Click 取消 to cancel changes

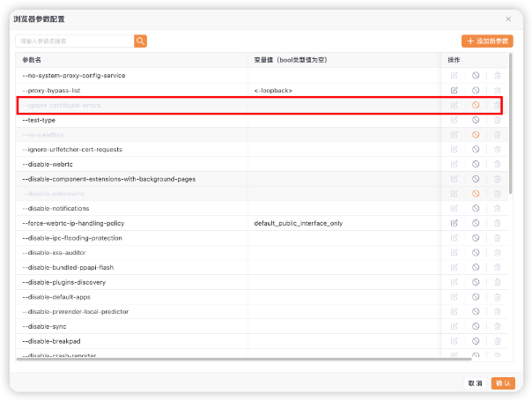point(475,383)
